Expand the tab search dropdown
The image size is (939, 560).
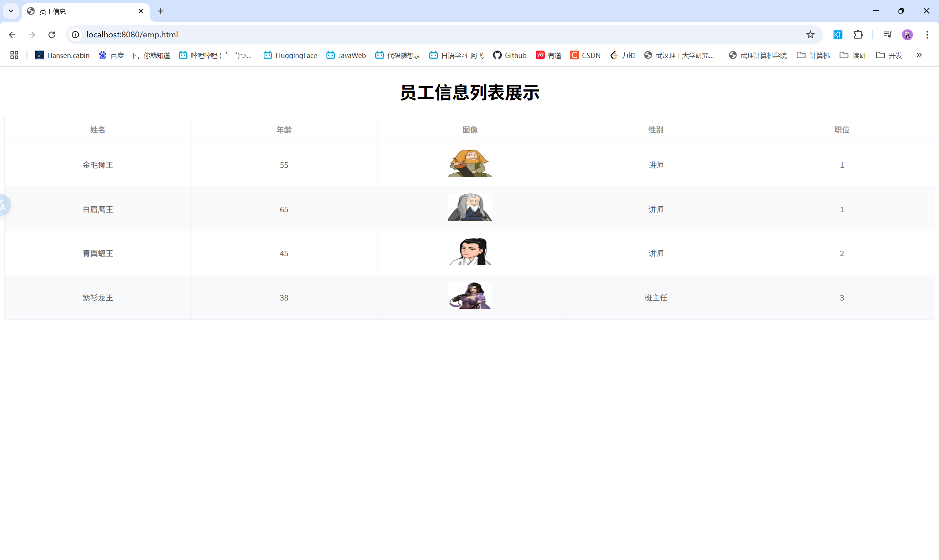point(11,11)
